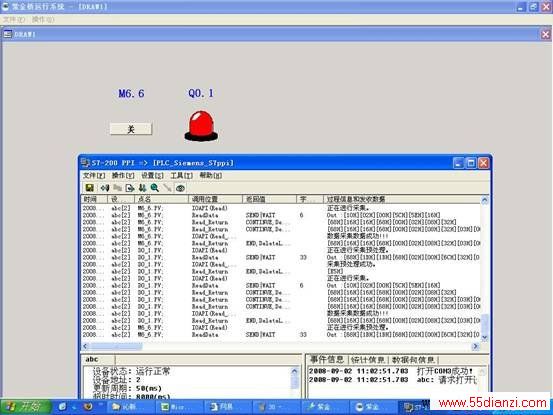Click the log list scroll-down arrow
The height and width of the screenshot is (415, 553).
[x=485, y=337]
